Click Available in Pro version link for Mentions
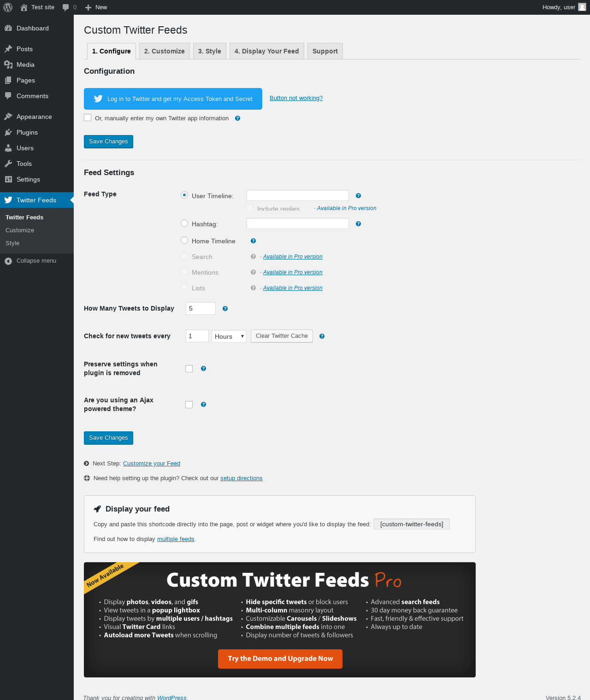Screen dimensions: 590x700 pos(293,272)
